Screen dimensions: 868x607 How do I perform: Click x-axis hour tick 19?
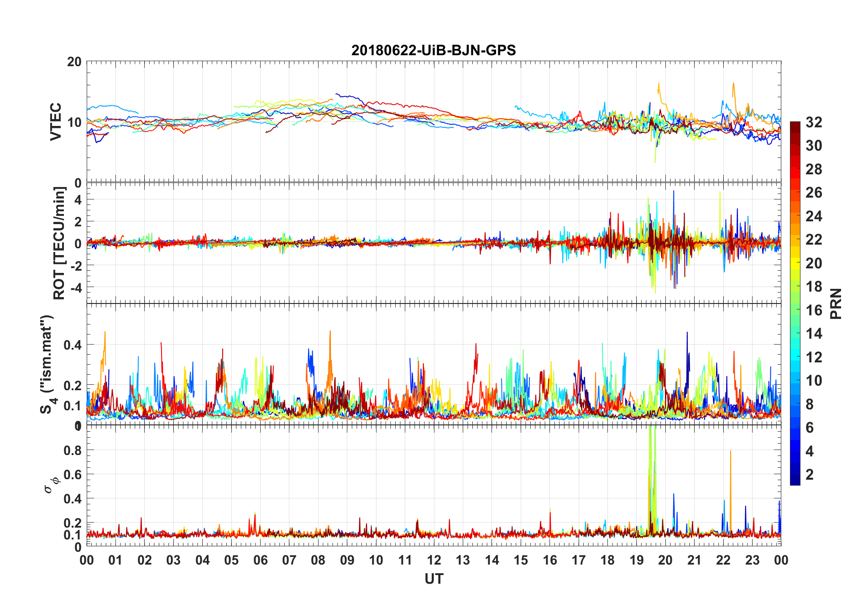pos(637,560)
